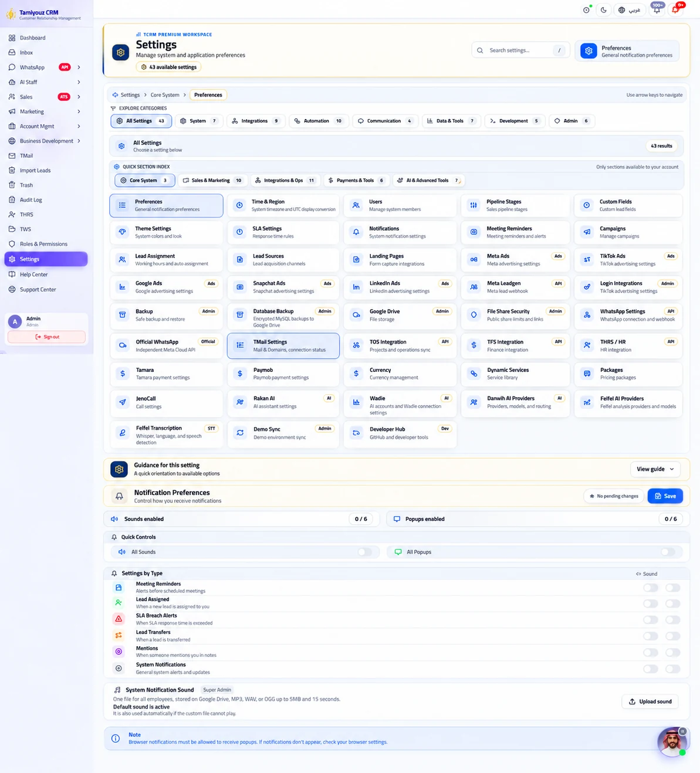Open the Inbox from the sidebar
Image resolution: width=700 pixels, height=773 pixels.
point(26,52)
